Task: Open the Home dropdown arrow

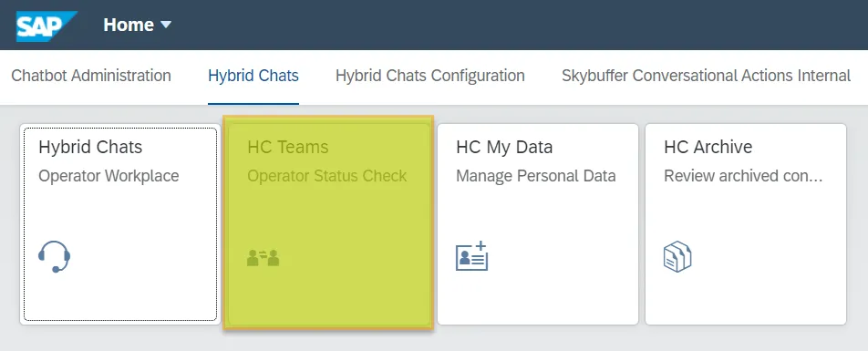Action: pyautogui.click(x=166, y=25)
